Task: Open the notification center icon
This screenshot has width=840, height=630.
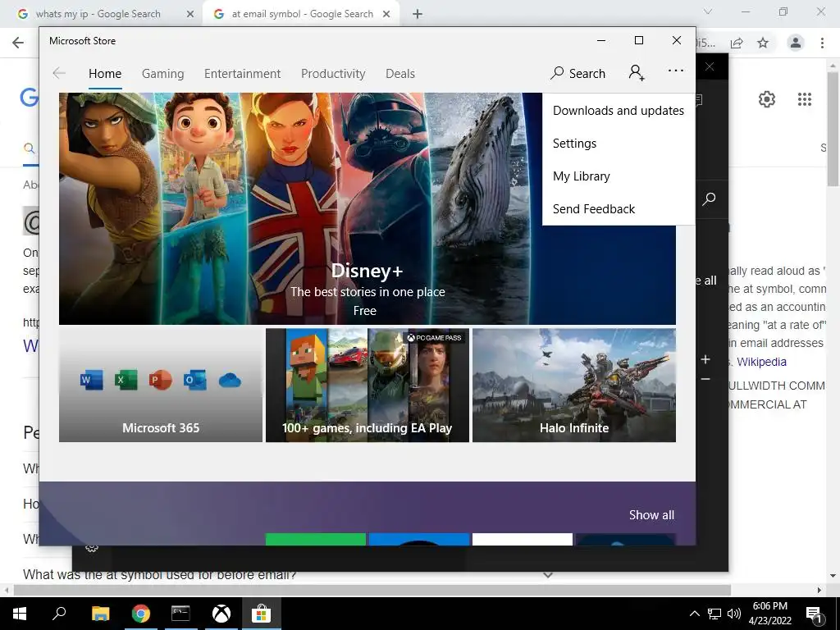Action: pyautogui.click(x=815, y=614)
